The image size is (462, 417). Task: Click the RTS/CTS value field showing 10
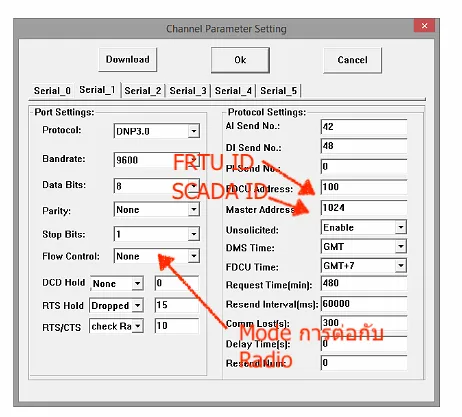coord(177,326)
